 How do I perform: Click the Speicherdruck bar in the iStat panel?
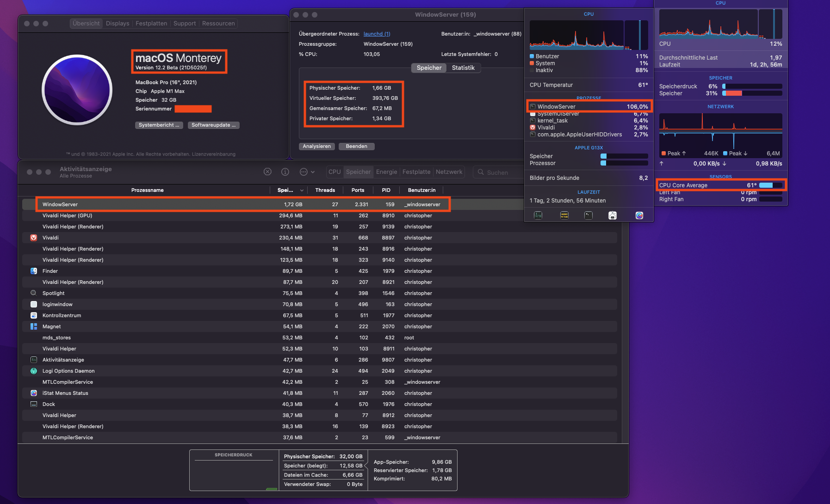point(752,86)
